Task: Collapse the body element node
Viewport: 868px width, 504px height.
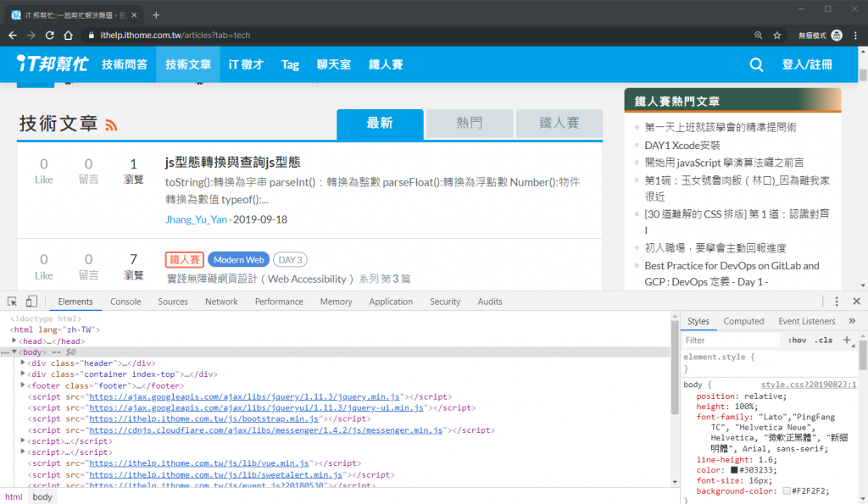Action: (x=14, y=352)
